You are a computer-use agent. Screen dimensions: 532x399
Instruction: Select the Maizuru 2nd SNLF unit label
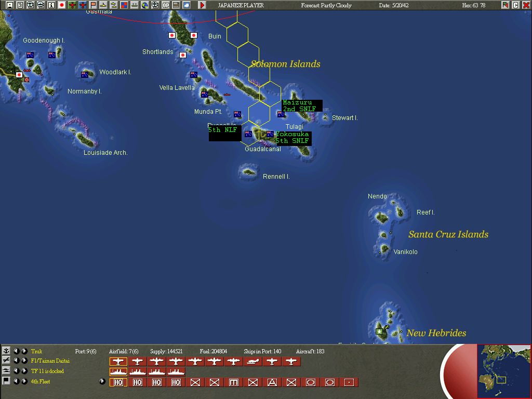pos(302,105)
